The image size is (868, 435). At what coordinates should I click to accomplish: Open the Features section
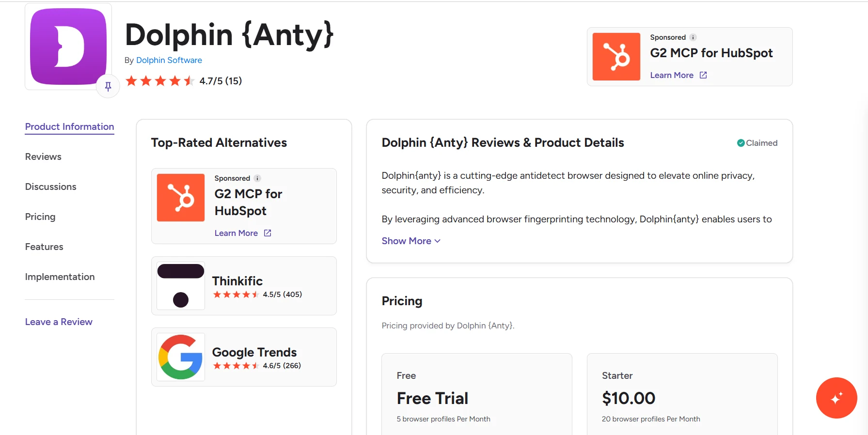click(x=44, y=247)
